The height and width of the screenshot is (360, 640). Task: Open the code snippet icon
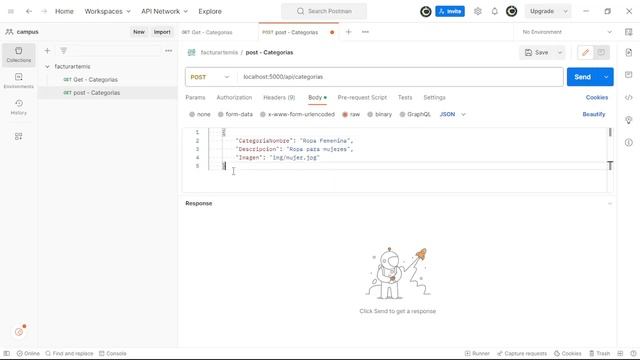click(629, 98)
